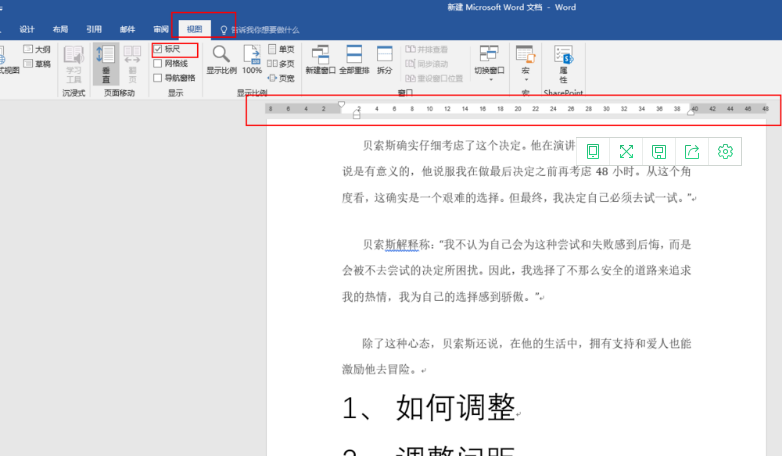Screen dimensions: 782x456
Task: Switch to the 邮件 tab
Action: pyautogui.click(x=127, y=29)
